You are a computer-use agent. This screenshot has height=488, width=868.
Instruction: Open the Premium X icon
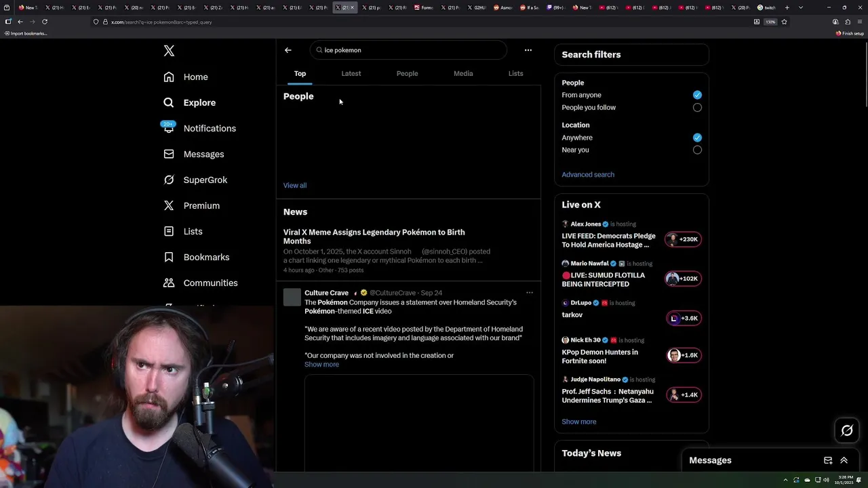pos(169,205)
